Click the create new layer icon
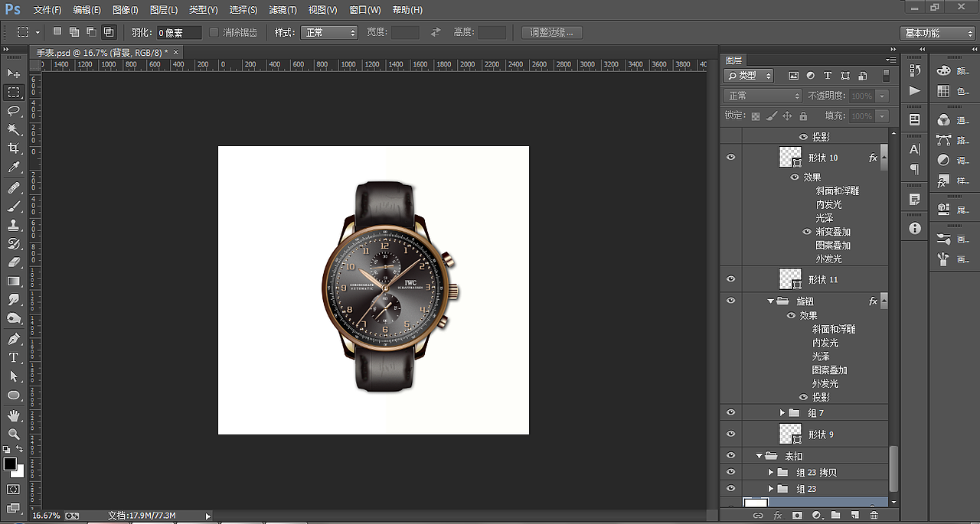980x524 pixels. point(854,516)
